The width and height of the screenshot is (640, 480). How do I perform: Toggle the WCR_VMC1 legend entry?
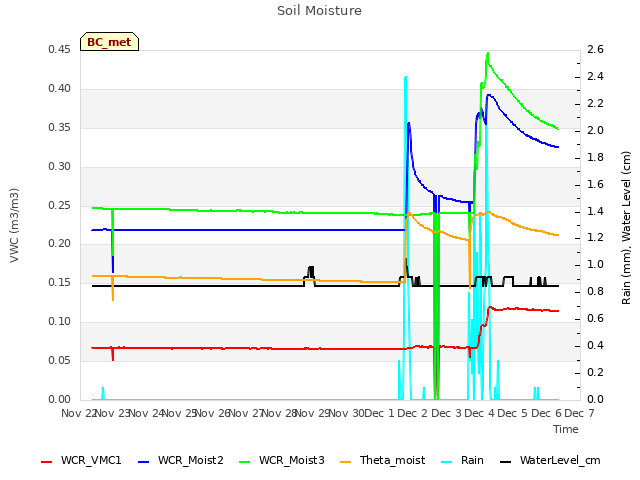point(81,460)
